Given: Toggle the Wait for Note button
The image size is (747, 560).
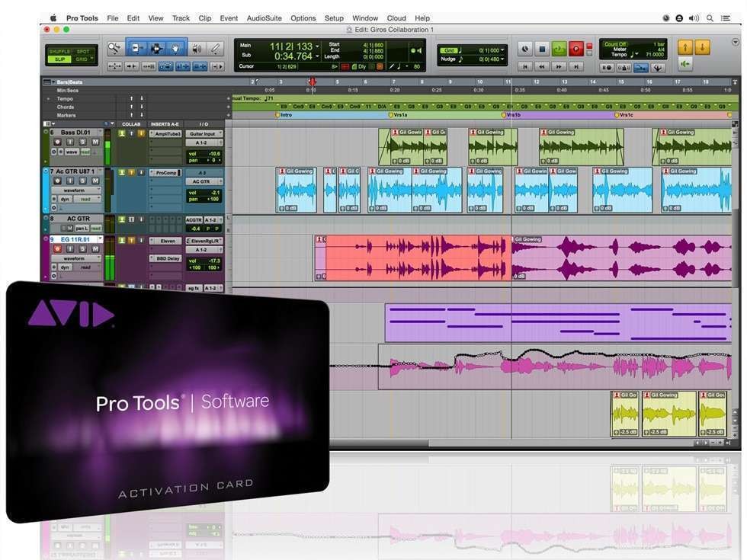Looking at the screenshot, I should tap(607, 68).
